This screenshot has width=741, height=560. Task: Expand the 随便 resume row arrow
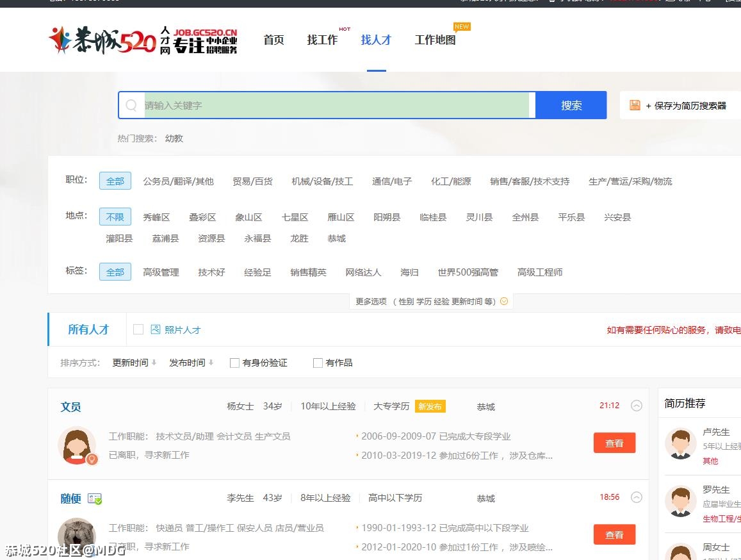coord(637,498)
